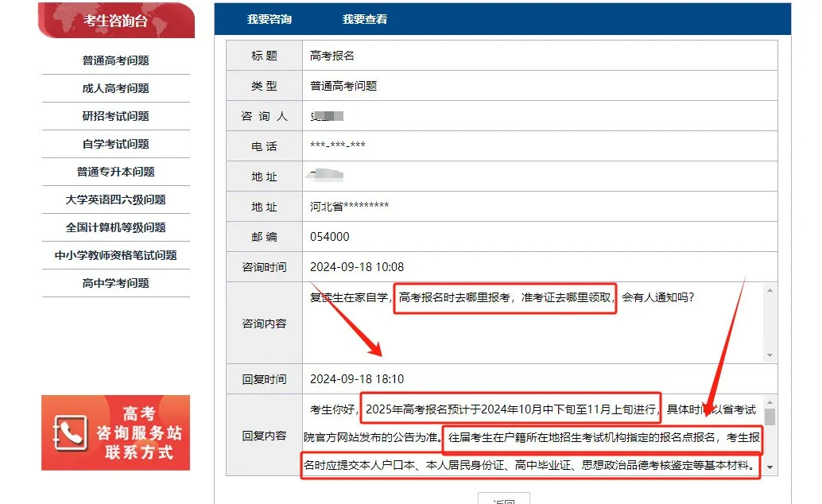Select 普通专升本问题 in sidebar
This screenshot has width=822, height=504.
click(x=116, y=172)
